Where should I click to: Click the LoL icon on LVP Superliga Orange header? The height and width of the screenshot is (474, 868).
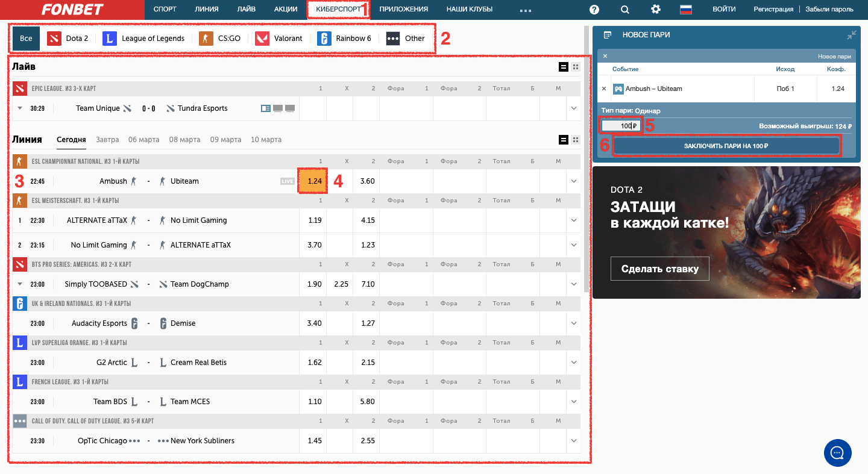point(19,343)
